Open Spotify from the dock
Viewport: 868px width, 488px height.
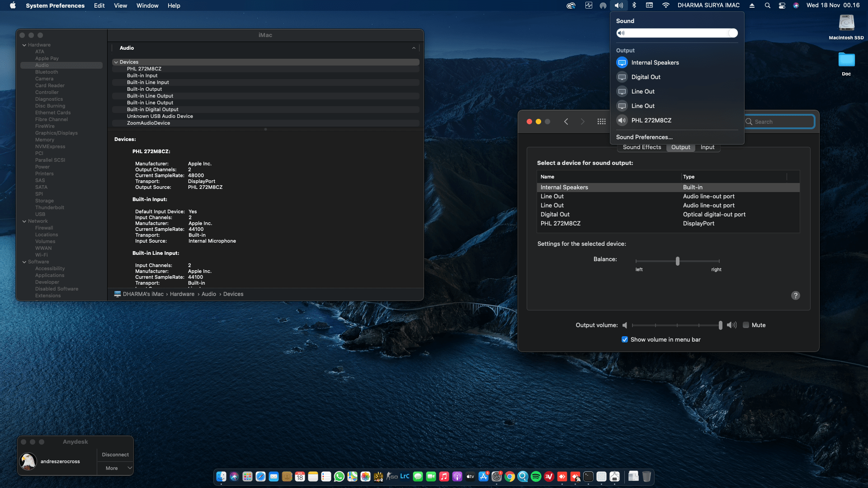(536, 477)
